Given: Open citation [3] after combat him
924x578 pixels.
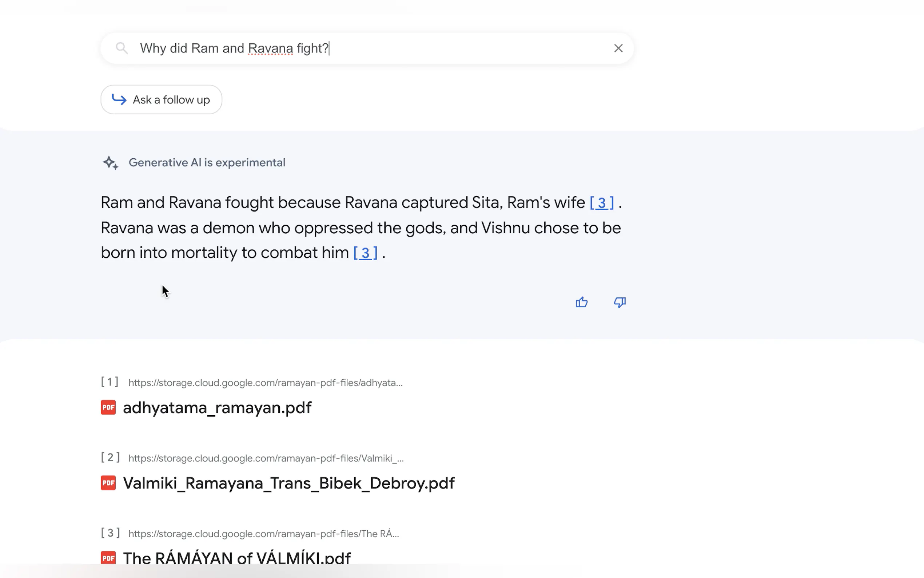Looking at the screenshot, I should pos(365,253).
